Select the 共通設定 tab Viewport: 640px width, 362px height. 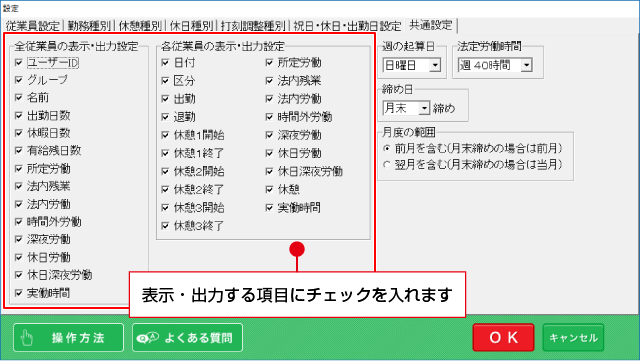click(x=431, y=25)
